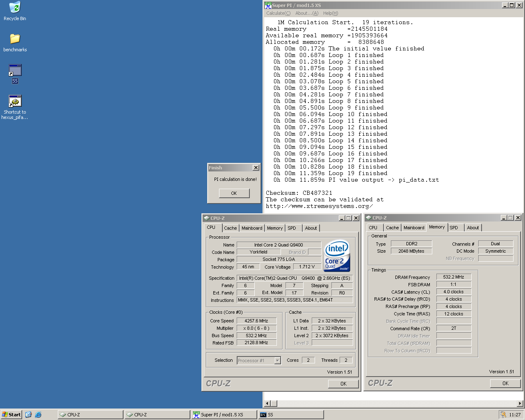525x420 pixels.
Task: Switch to Mainboard tab in left CPU-Z
Action: [x=252, y=228]
